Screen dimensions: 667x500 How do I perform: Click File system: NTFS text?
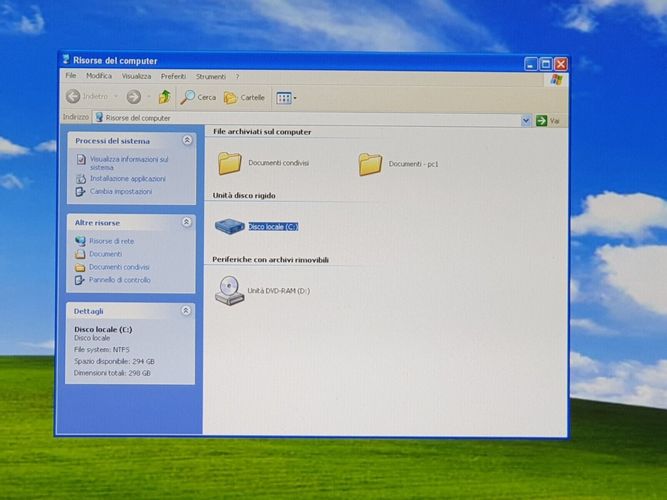pos(102,350)
